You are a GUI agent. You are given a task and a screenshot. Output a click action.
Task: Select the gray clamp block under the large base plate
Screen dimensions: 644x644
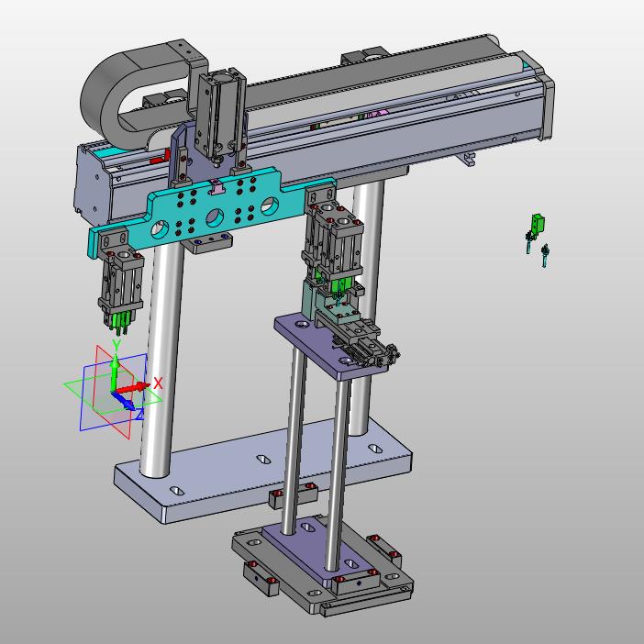294,495
